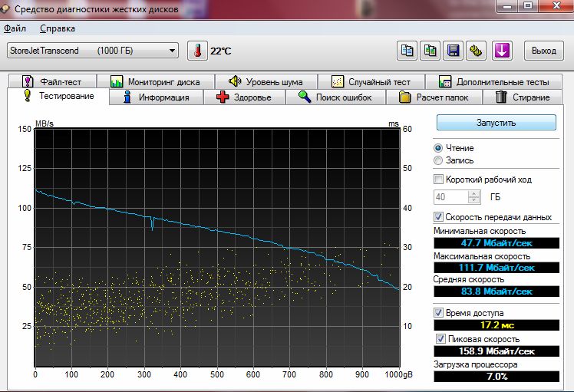Open the options gears icon
This screenshot has width=574, height=392.
(x=477, y=51)
